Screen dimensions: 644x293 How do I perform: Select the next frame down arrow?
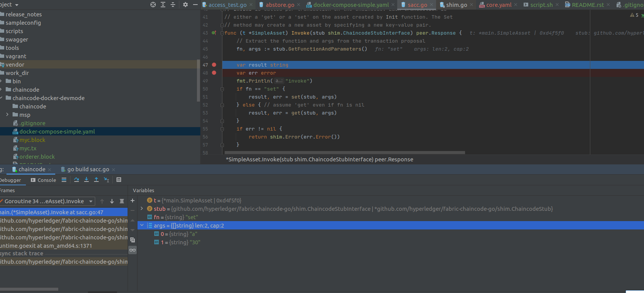point(112,201)
